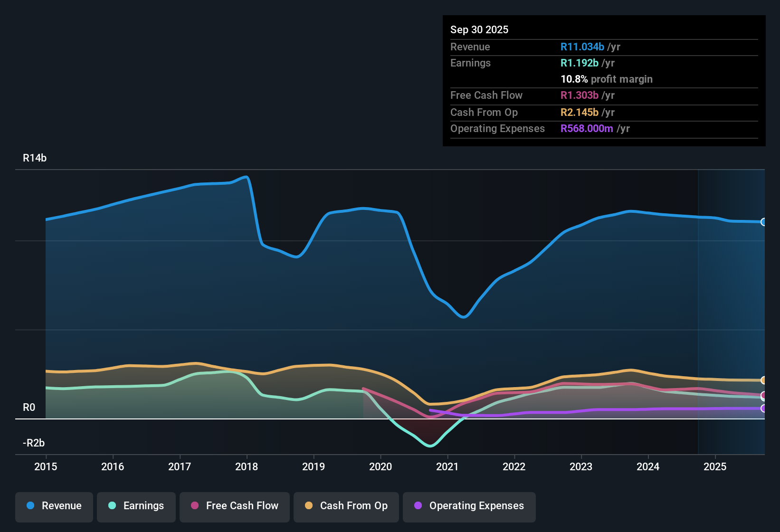Click the R11.034b revenue value
This screenshot has height=532, width=780.
(x=582, y=47)
